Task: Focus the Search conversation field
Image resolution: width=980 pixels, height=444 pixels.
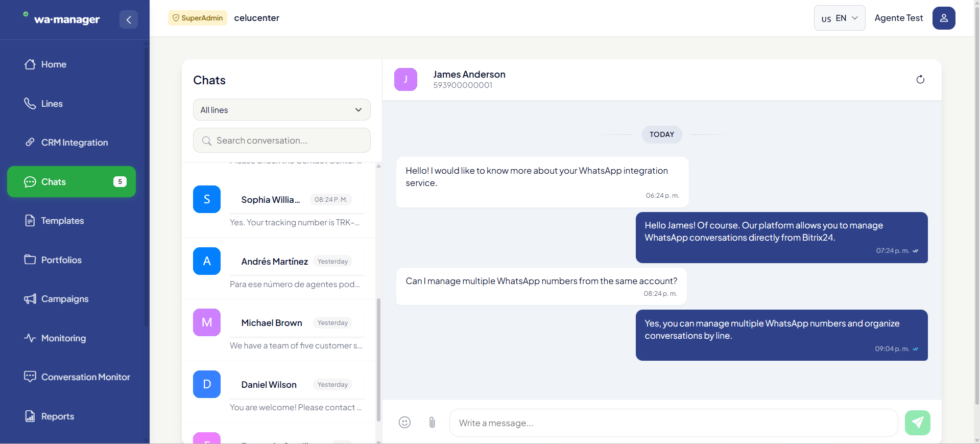Action: click(x=282, y=141)
